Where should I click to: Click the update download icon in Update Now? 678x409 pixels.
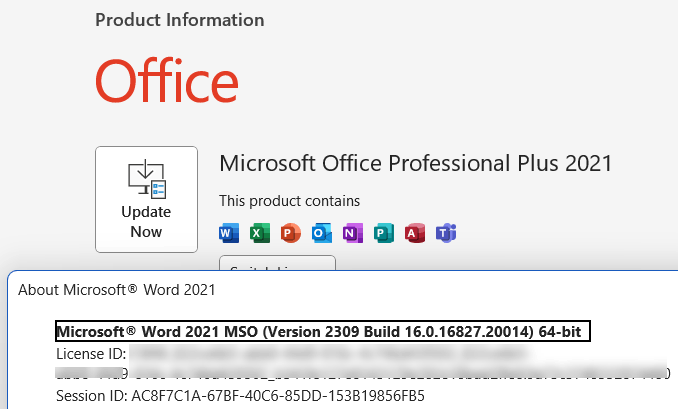pyautogui.click(x=147, y=179)
